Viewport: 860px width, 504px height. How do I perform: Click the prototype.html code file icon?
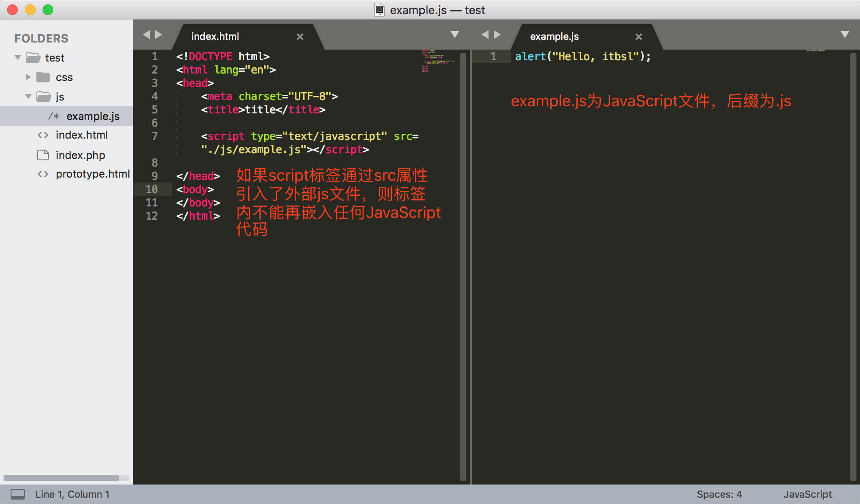click(43, 174)
